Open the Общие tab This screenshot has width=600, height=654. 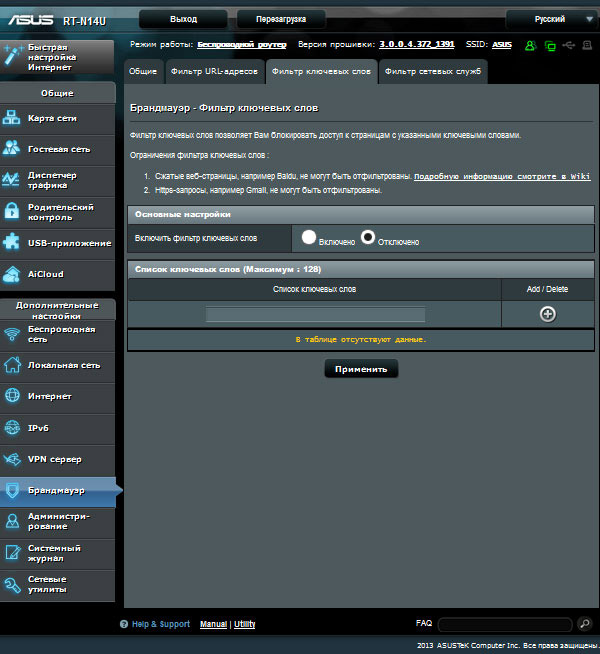[x=143, y=72]
